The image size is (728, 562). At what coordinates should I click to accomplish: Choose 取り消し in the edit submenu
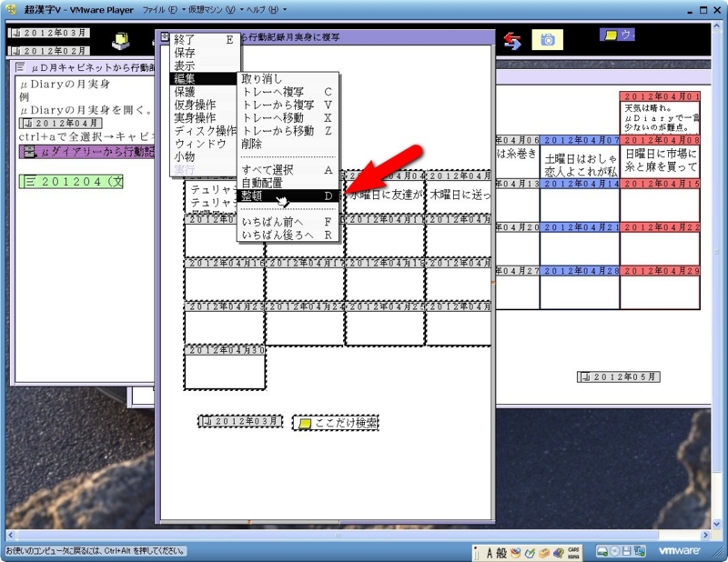(x=288, y=79)
